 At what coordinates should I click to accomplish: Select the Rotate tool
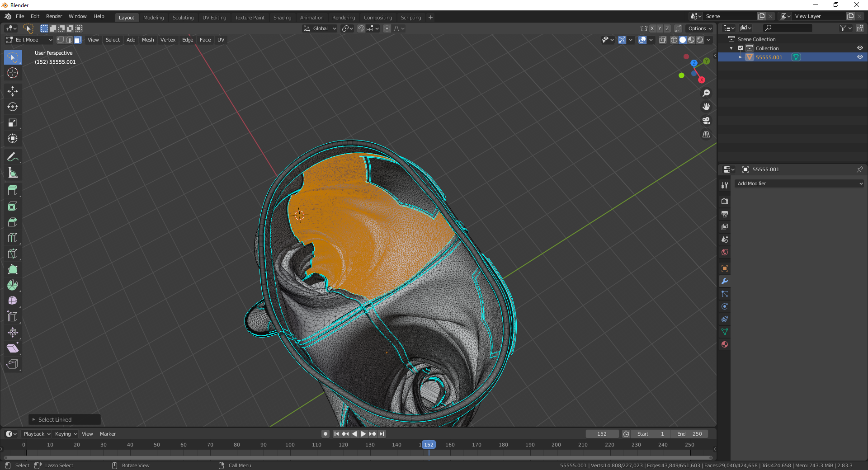pyautogui.click(x=13, y=107)
